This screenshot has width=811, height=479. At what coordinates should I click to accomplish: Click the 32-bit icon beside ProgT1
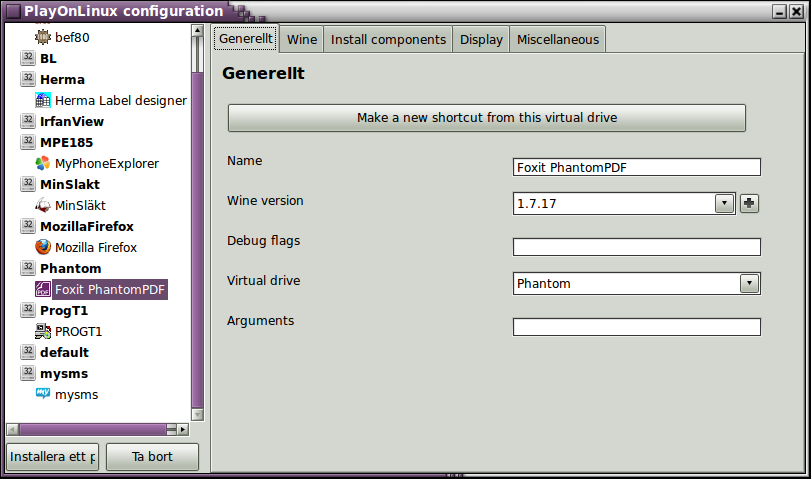(28, 310)
